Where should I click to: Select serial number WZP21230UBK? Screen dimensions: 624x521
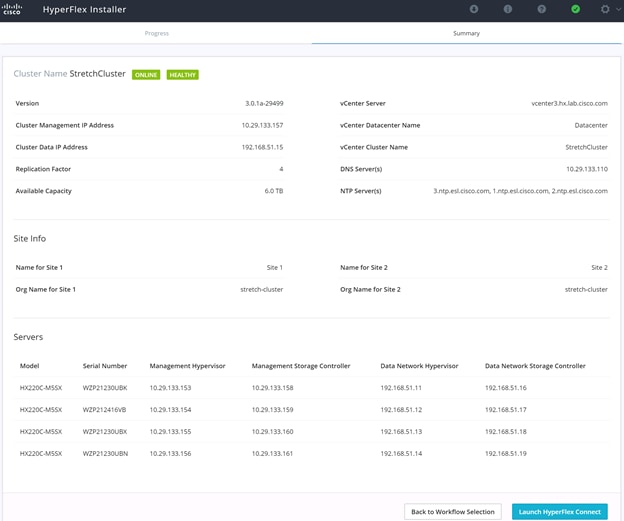(x=105, y=388)
